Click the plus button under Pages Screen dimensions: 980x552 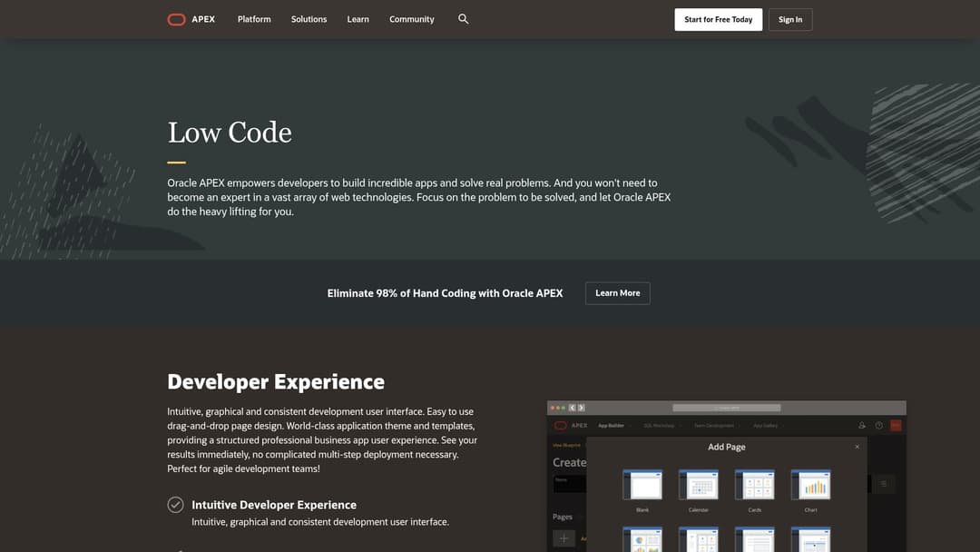tap(563, 538)
